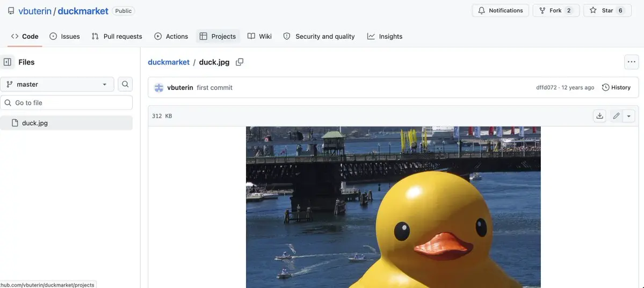
Task: Click the 'Public' visibility badge
Action: pos(123,11)
